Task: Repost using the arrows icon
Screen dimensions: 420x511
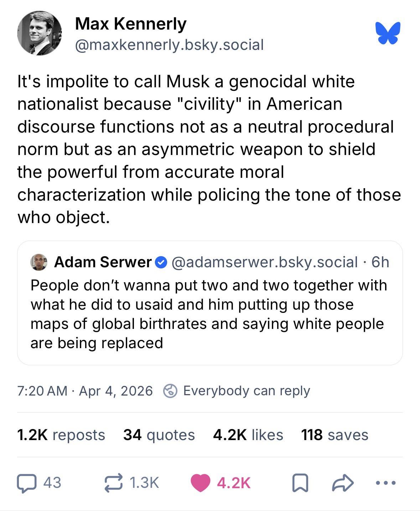Action: coord(114,483)
